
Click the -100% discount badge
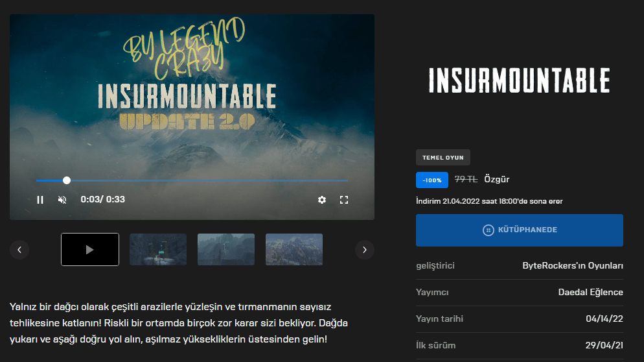(431, 180)
